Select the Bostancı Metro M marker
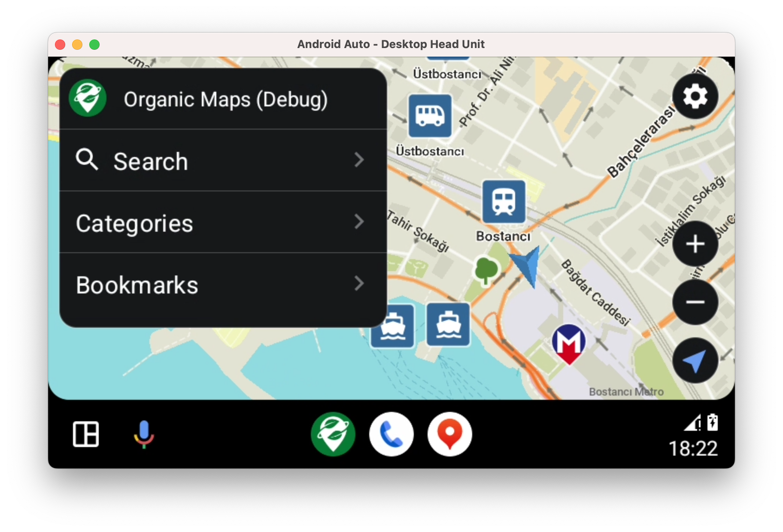Viewport: 783px width, 532px height. point(568,344)
